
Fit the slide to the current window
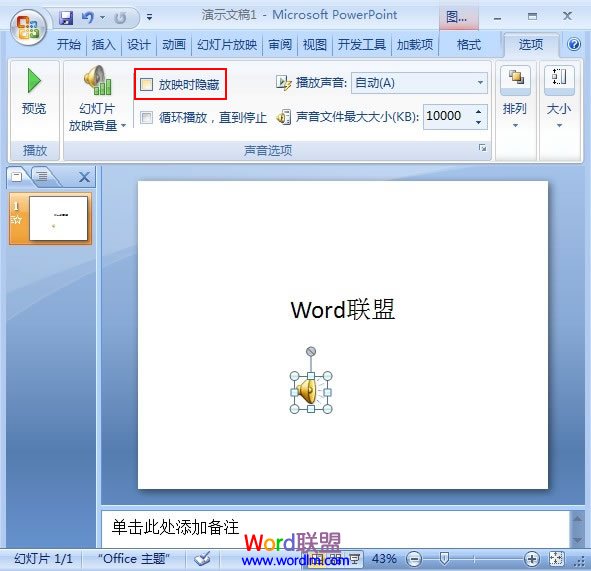pos(556,559)
